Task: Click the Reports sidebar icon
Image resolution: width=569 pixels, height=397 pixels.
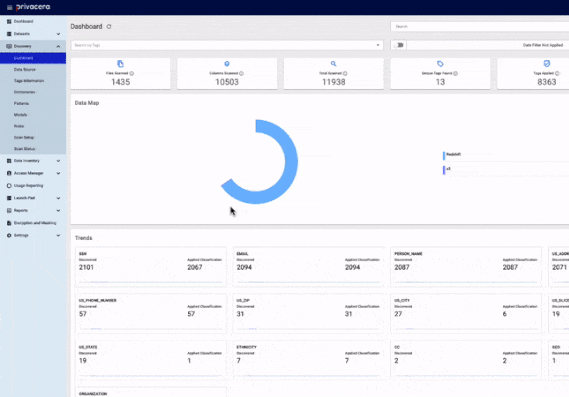Action: (x=9, y=210)
